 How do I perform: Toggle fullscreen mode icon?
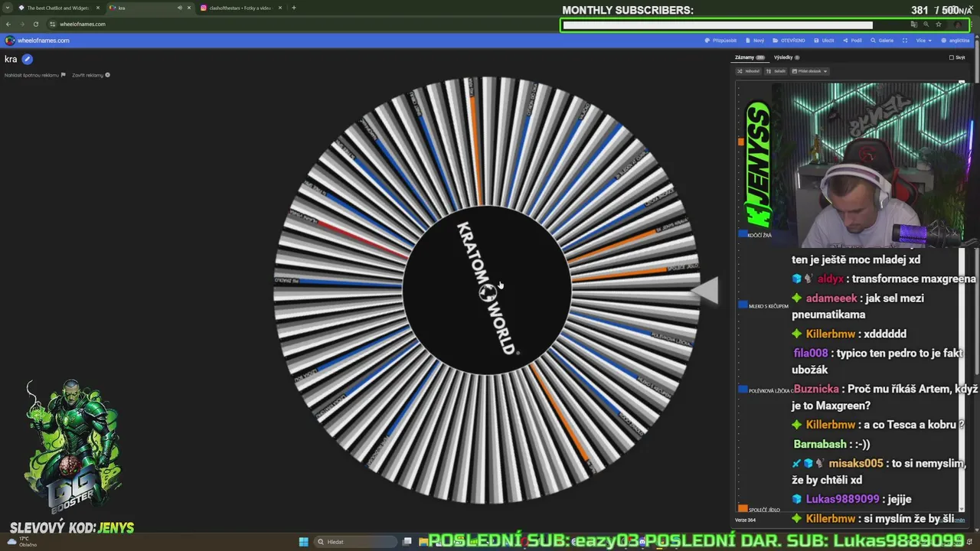905,41
